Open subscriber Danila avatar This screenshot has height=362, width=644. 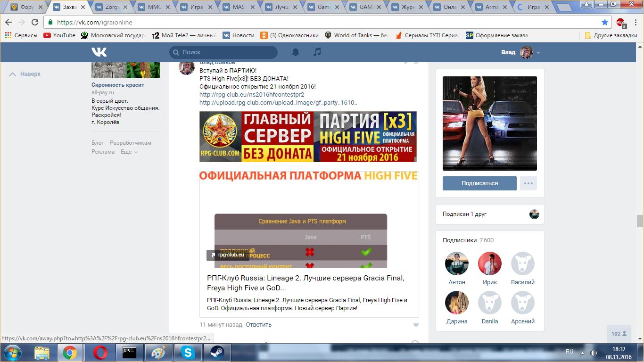pos(490,303)
